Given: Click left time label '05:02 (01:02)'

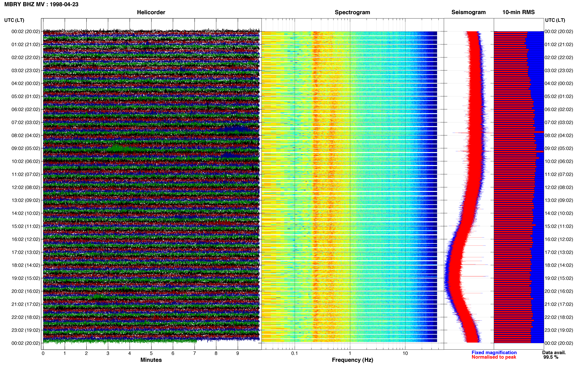Looking at the screenshot, I should (26, 96).
